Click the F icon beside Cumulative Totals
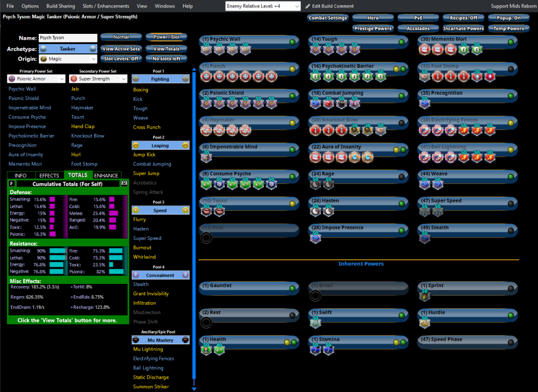The height and width of the screenshot is (392, 538). (x=12, y=184)
